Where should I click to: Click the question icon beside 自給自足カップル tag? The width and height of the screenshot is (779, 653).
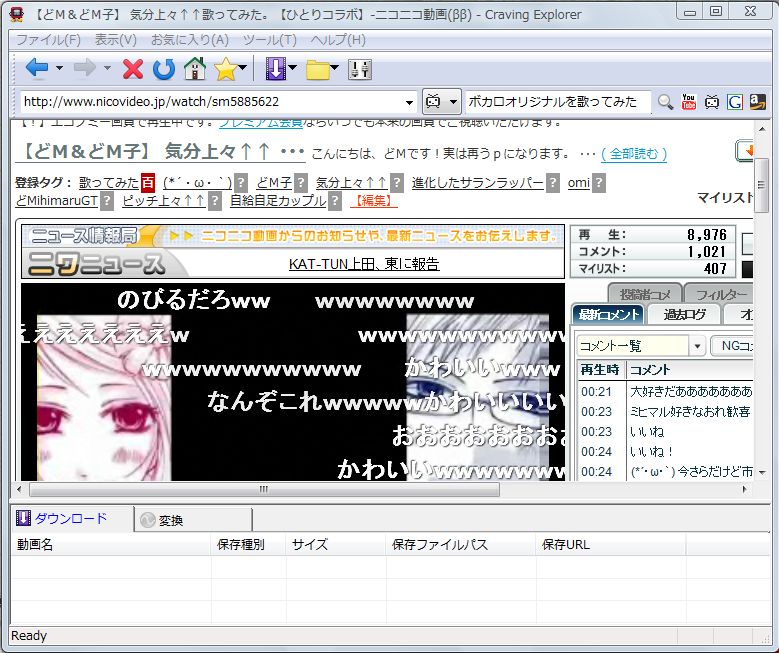coord(335,201)
